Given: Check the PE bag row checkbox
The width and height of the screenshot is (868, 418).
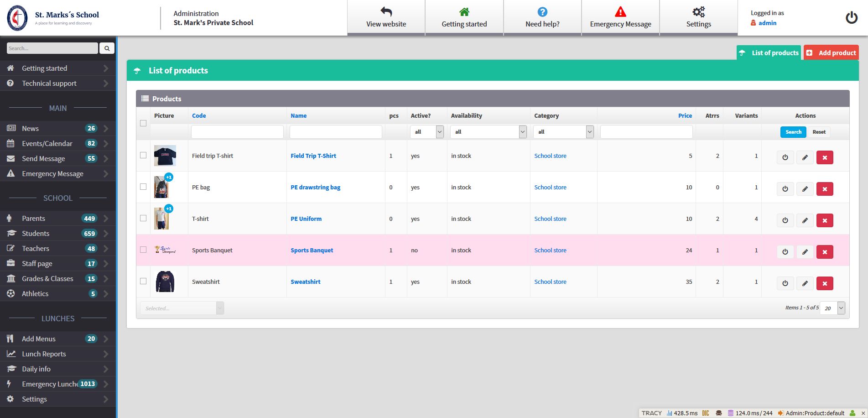Looking at the screenshot, I should point(143,187).
